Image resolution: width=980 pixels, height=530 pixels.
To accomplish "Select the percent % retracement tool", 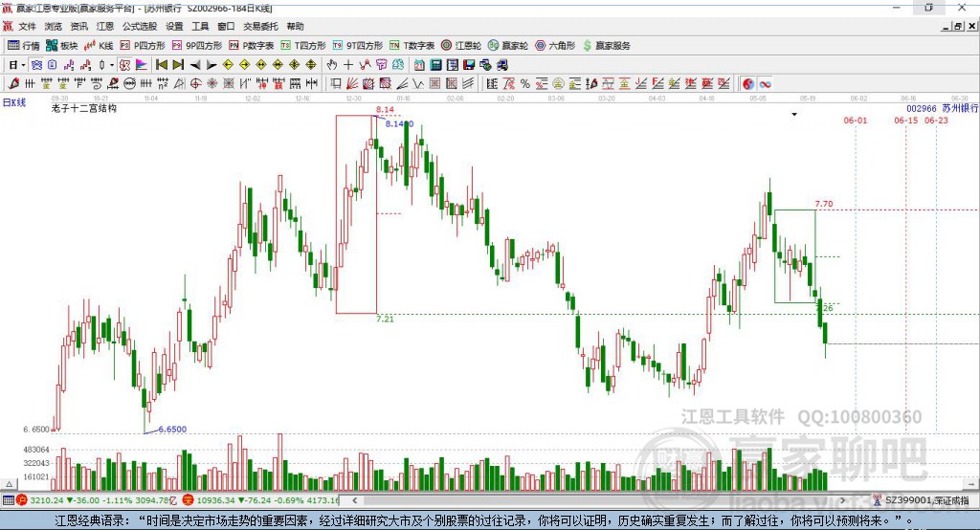I will pyautogui.click(x=525, y=84).
